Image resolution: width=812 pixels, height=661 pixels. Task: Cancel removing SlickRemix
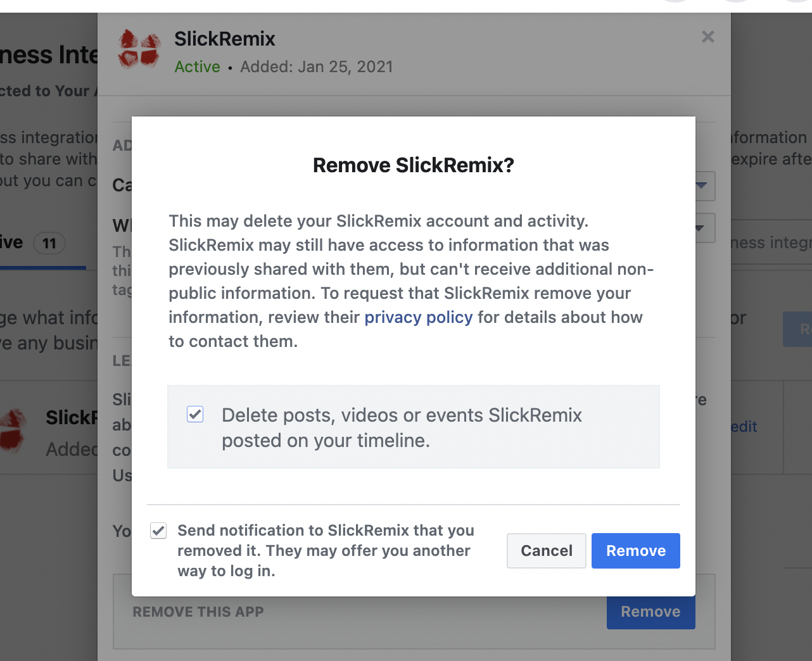click(x=547, y=551)
